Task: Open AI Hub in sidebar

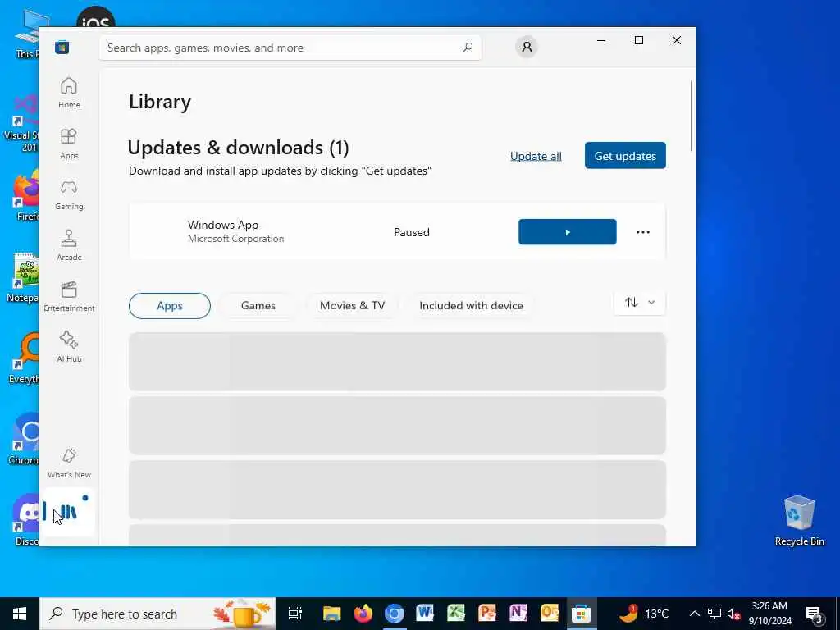Action: (x=69, y=348)
